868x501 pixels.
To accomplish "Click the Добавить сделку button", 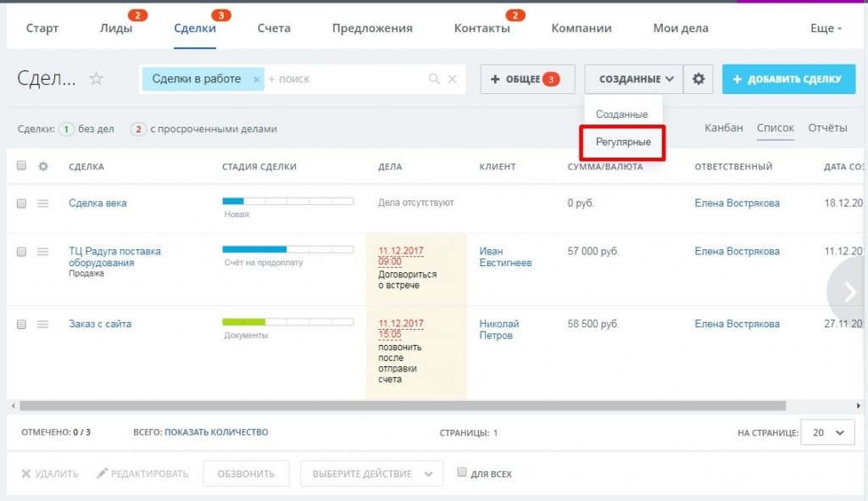I will pyautogui.click(x=787, y=79).
